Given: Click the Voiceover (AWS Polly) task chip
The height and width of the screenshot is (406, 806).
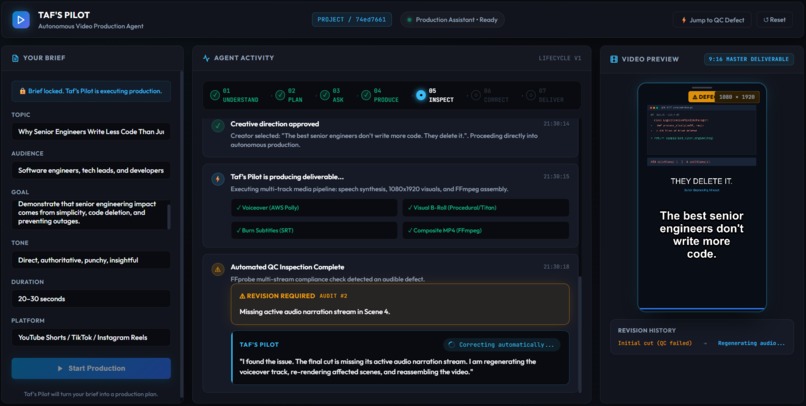Looking at the screenshot, I should [314, 208].
